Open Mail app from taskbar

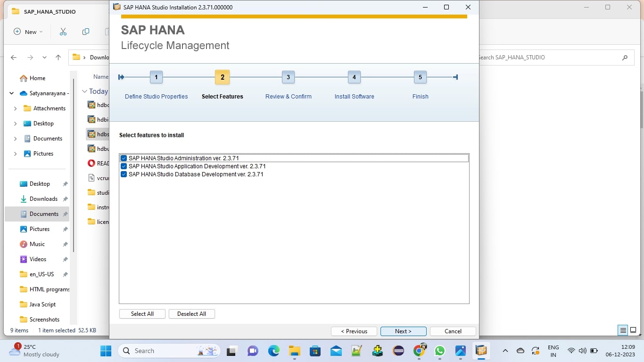(x=336, y=351)
